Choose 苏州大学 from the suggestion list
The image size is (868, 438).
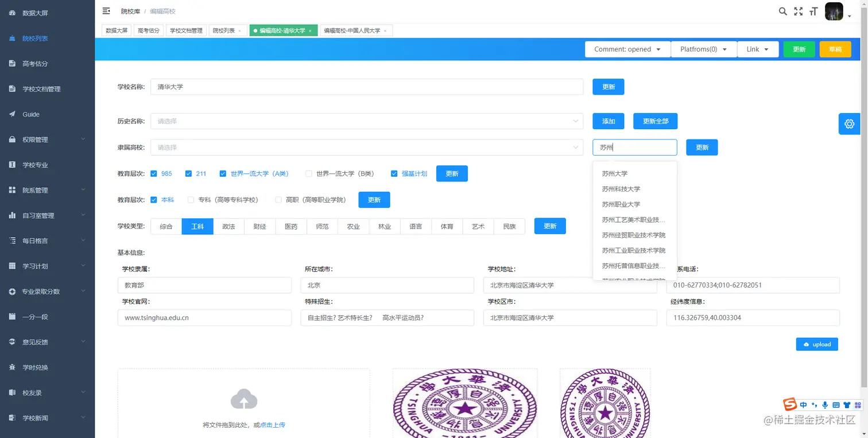(634, 173)
